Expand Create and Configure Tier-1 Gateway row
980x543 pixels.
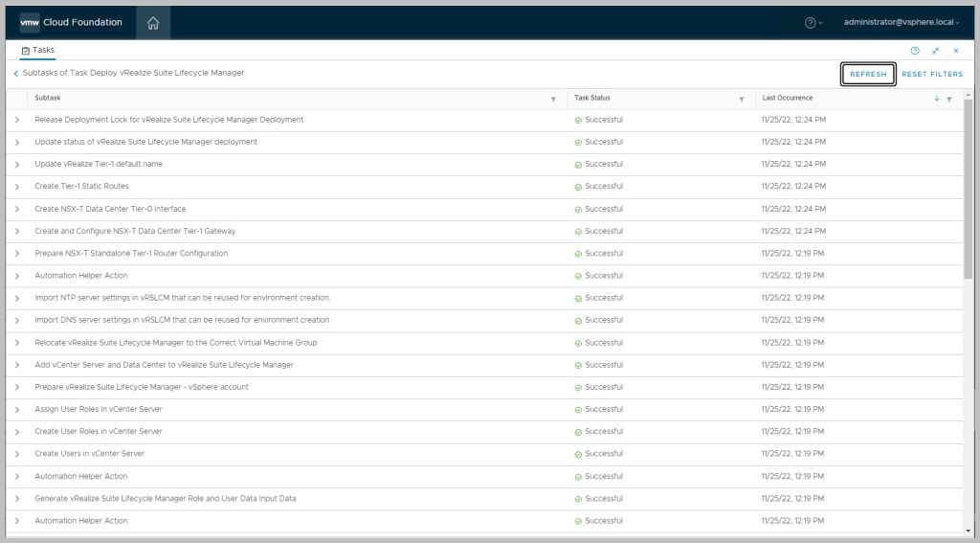pos(17,231)
